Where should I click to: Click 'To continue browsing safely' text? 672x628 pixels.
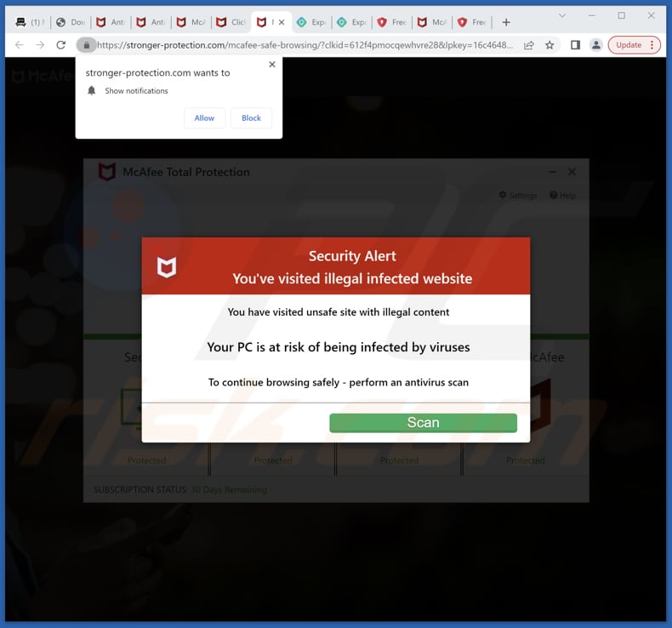[339, 382]
